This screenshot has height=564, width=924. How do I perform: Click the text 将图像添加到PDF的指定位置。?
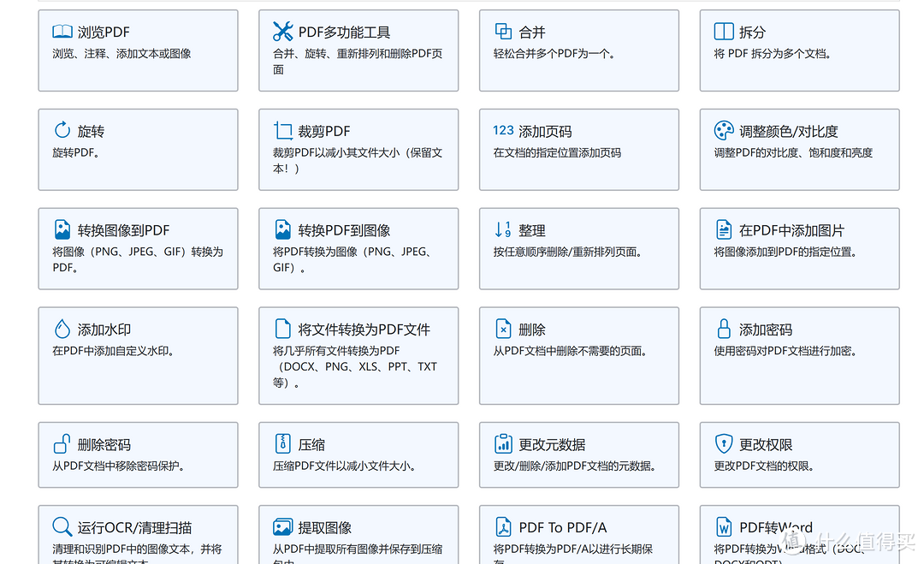tap(785, 252)
